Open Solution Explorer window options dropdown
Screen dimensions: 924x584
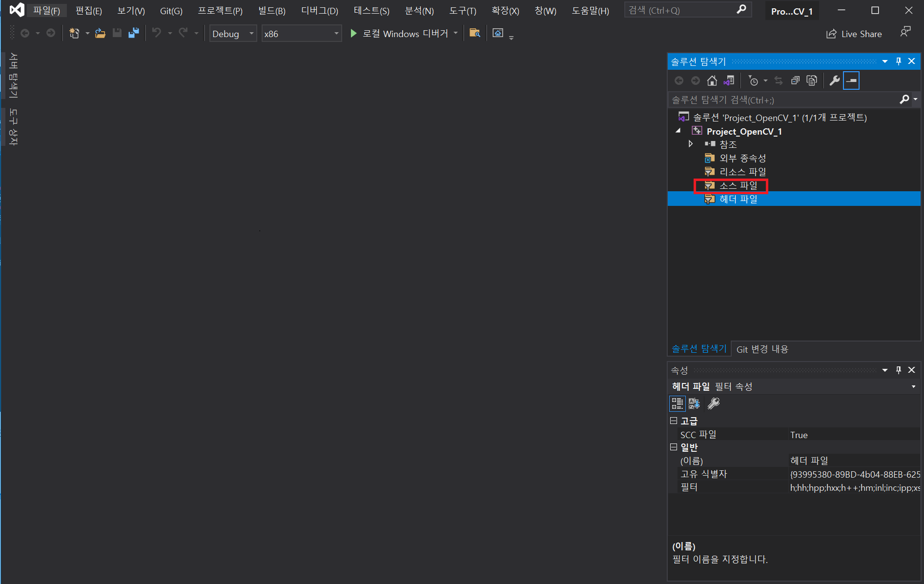(x=885, y=61)
